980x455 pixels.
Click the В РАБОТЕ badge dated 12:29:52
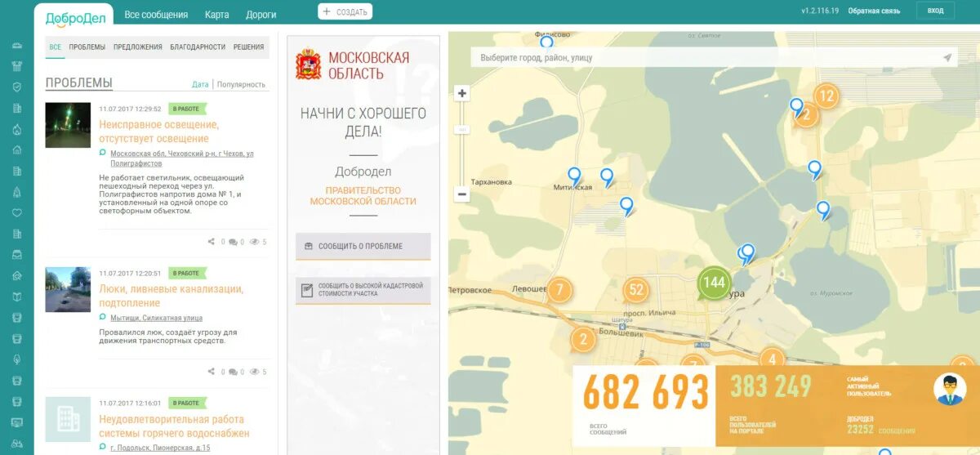click(x=187, y=109)
